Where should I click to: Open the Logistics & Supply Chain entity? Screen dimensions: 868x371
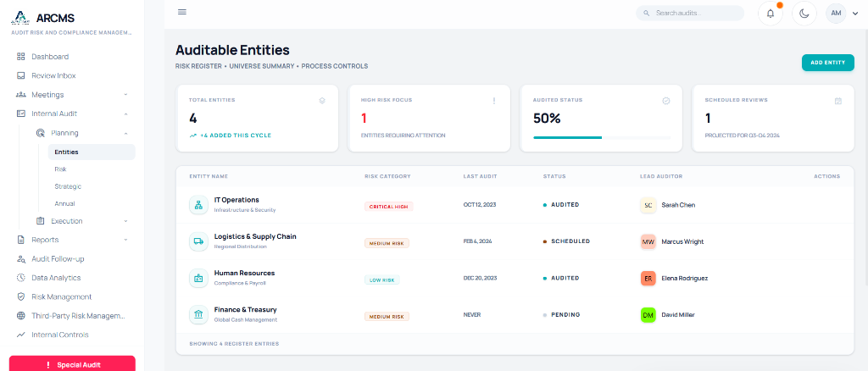point(255,236)
